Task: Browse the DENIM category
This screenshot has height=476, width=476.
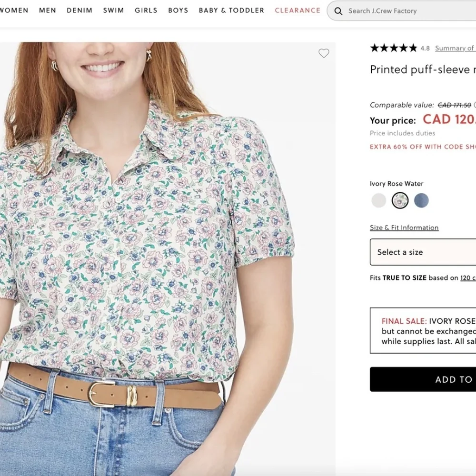Action: point(79,10)
